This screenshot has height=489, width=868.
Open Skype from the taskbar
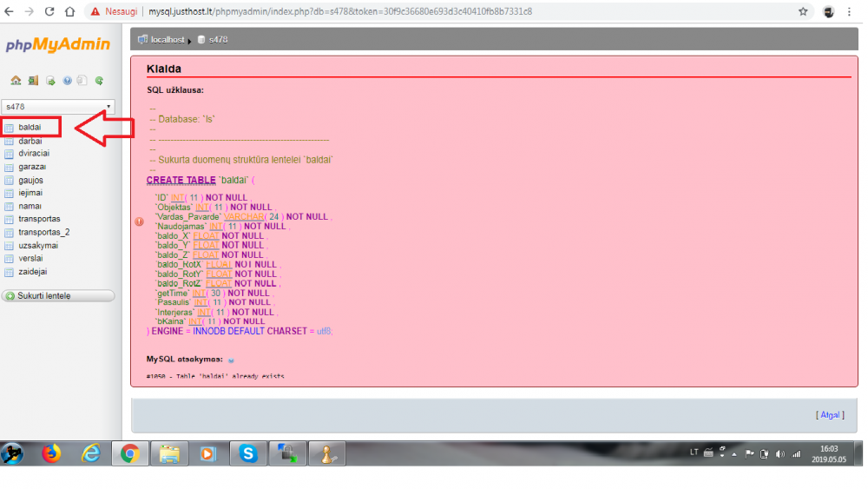pos(248,453)
